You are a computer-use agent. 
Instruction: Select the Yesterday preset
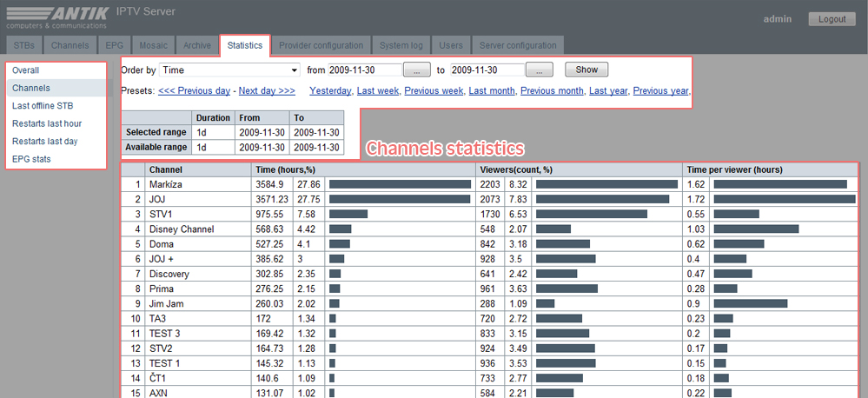click(x=330, y=90)
